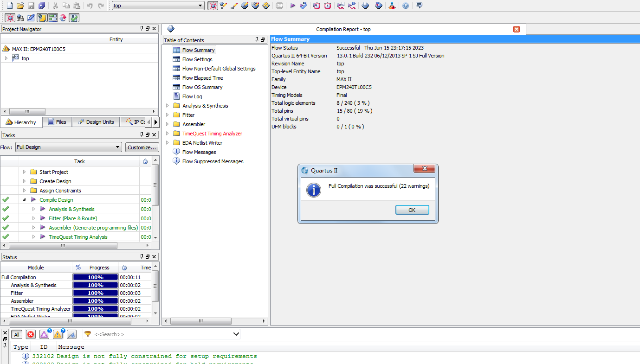Click the binoculars Find icon
This screenshot has height=364, width=640.
[x=20, y=18]
